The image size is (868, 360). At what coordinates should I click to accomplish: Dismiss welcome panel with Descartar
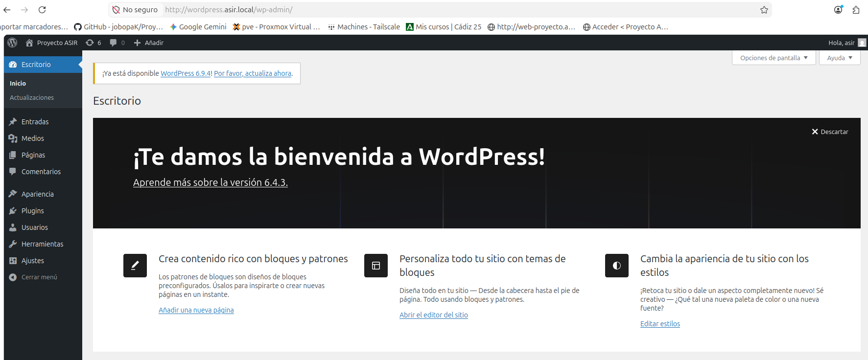[x=830, y=132]
